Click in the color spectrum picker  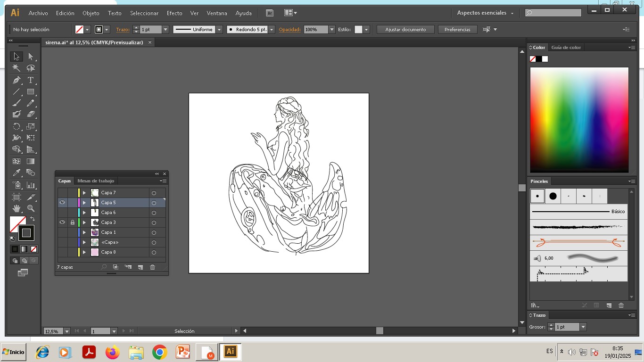coord(579,120)
